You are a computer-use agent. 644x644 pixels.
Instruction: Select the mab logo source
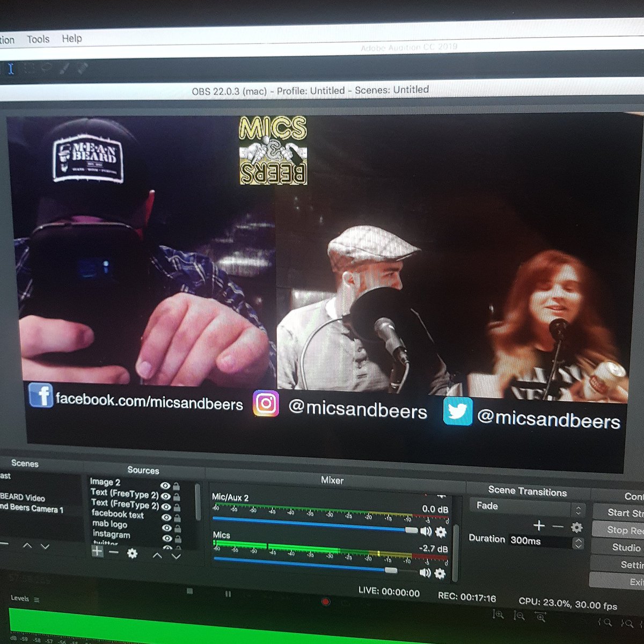[x=109, y=524]
